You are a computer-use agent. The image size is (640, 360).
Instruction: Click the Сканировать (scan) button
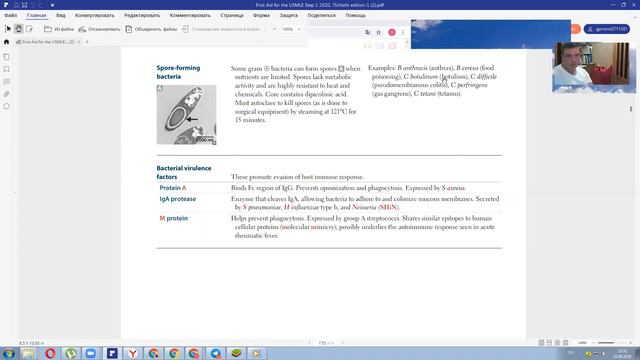[99, 29]
